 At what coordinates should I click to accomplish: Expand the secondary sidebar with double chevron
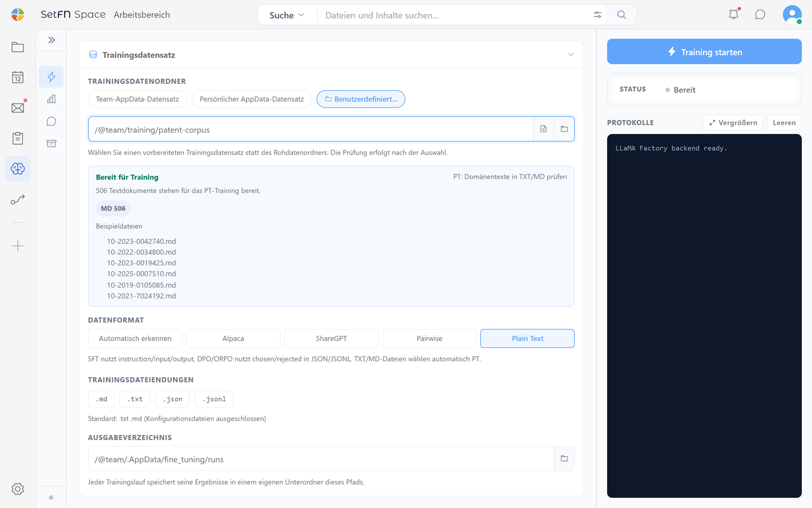tap(51, 40)
